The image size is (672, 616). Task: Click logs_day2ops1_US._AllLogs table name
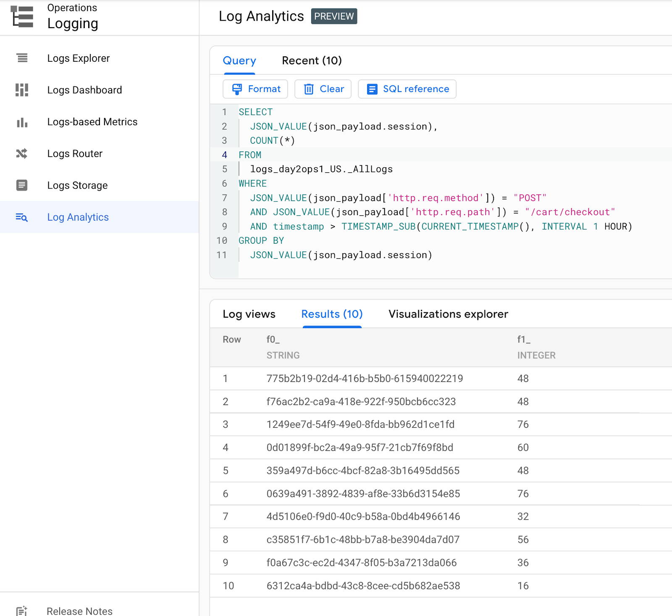(321, 169)
